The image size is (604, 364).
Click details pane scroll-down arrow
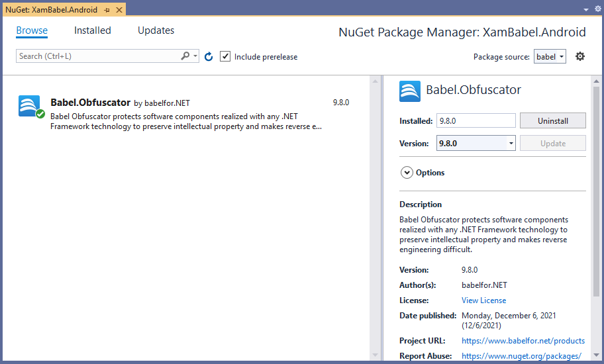pyautogui.click(x=596, y=355)
